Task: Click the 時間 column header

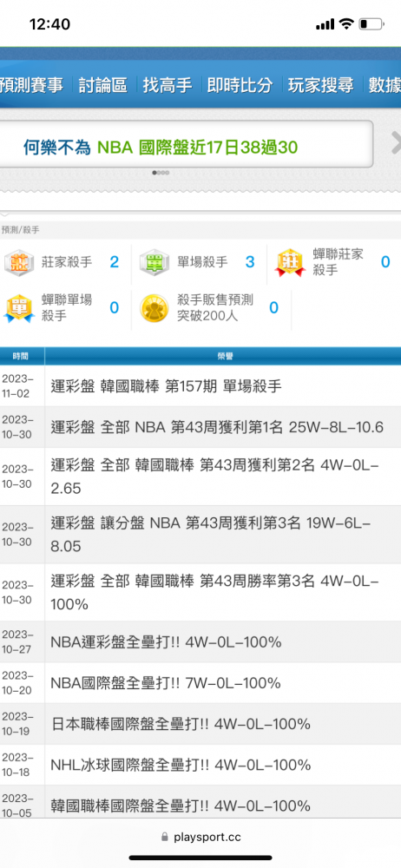Action: (x=21, y=357)
